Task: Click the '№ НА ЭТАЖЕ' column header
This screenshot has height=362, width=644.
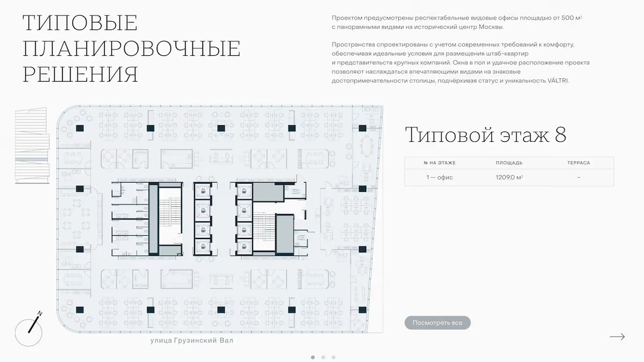Action: point(440,163)
